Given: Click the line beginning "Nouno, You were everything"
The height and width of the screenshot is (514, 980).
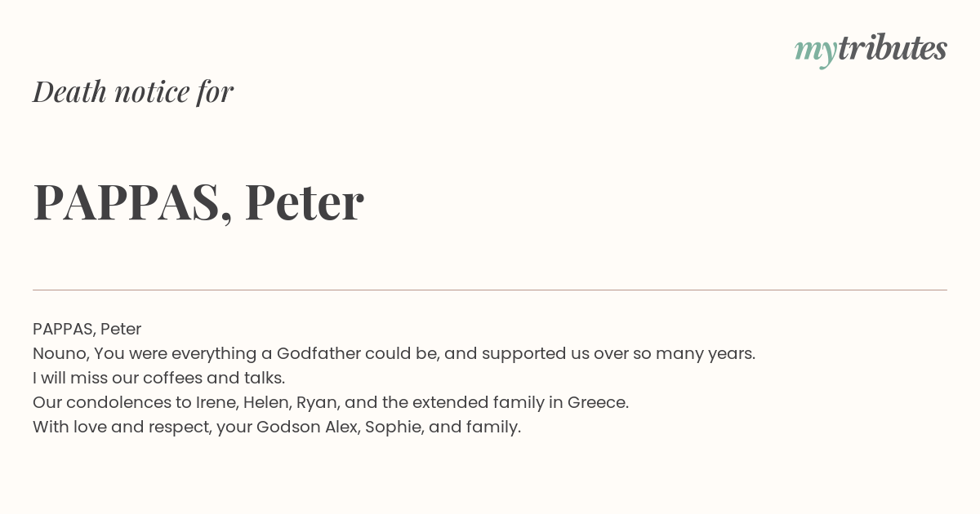Looking at the screenshot, I should pyautogui.click(x=394, y=354).
